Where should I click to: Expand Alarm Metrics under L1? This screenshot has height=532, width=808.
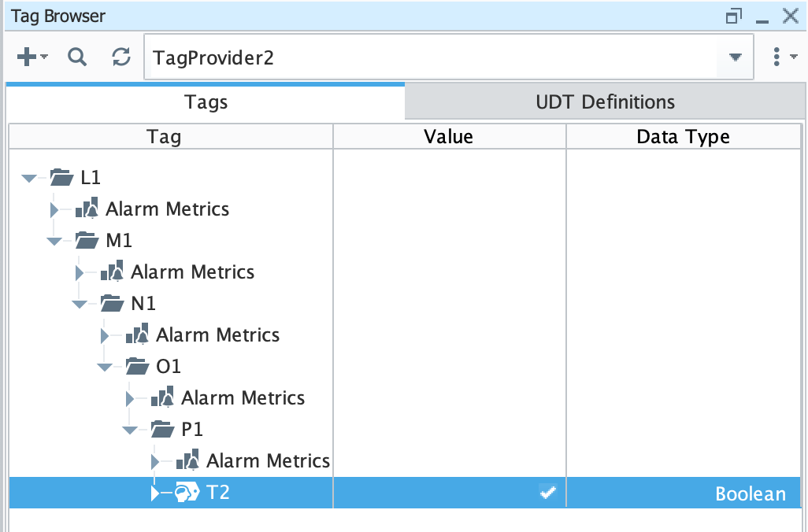tap(54, 209)
